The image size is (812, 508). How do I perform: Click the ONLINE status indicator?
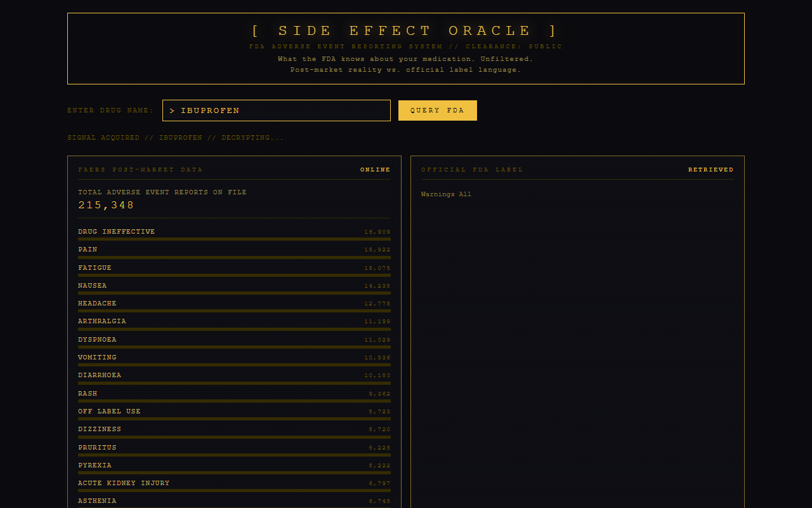coord(376,170)
